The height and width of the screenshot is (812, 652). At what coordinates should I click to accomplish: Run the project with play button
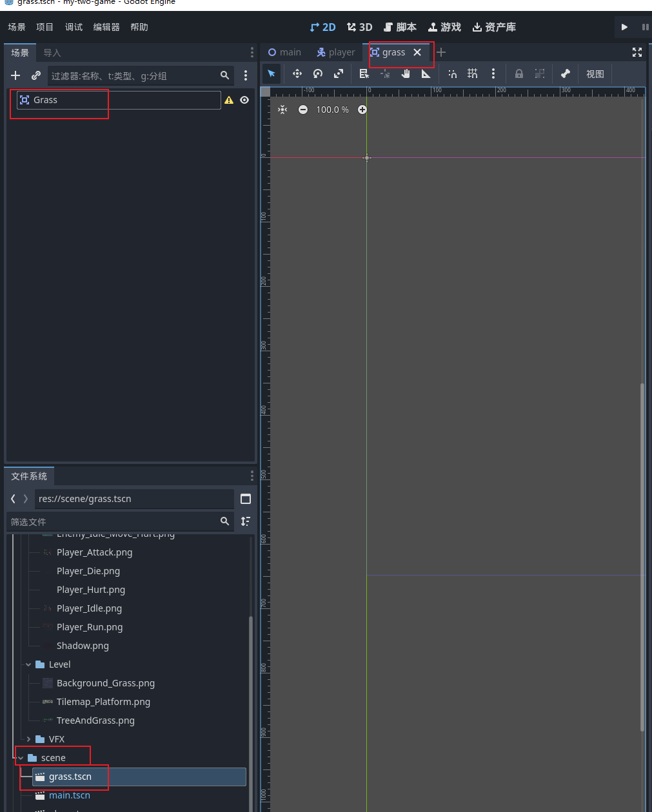point(624,27)
